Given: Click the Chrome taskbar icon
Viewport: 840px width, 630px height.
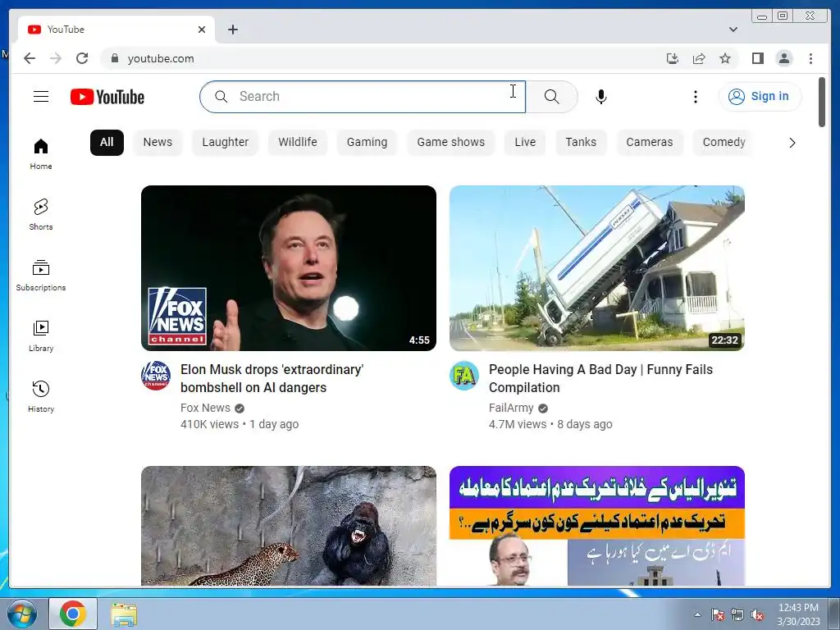Looking at the screenshot, I should [x=73, y=614].
